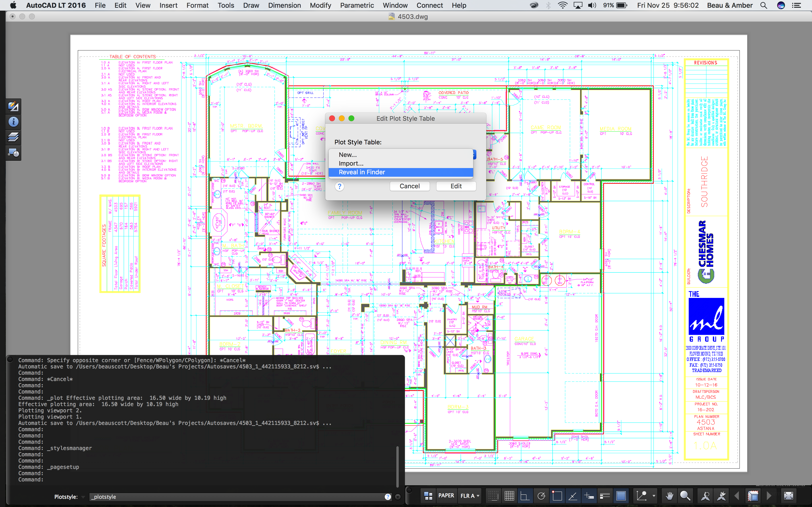Open the Properties Inspector info icon
Image resolution: width=812 pixels, height=507 pixels.
[x=14, y=121]
